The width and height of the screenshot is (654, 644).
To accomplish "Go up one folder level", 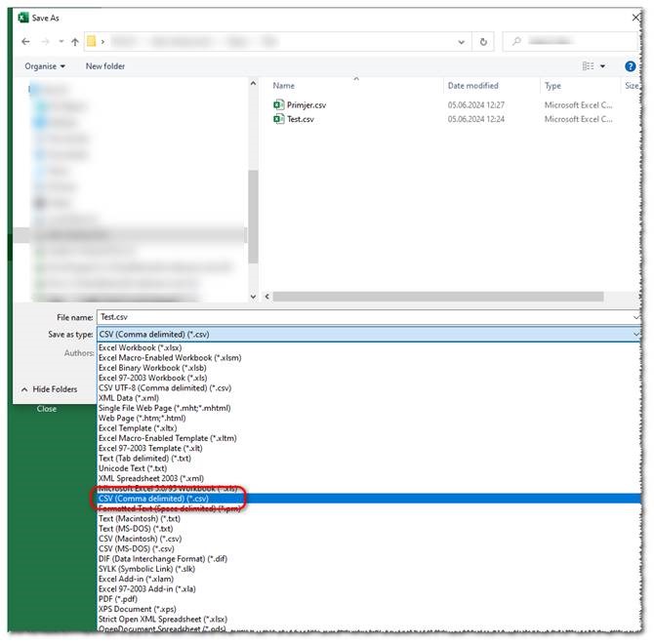I will (x=75, y=42).
